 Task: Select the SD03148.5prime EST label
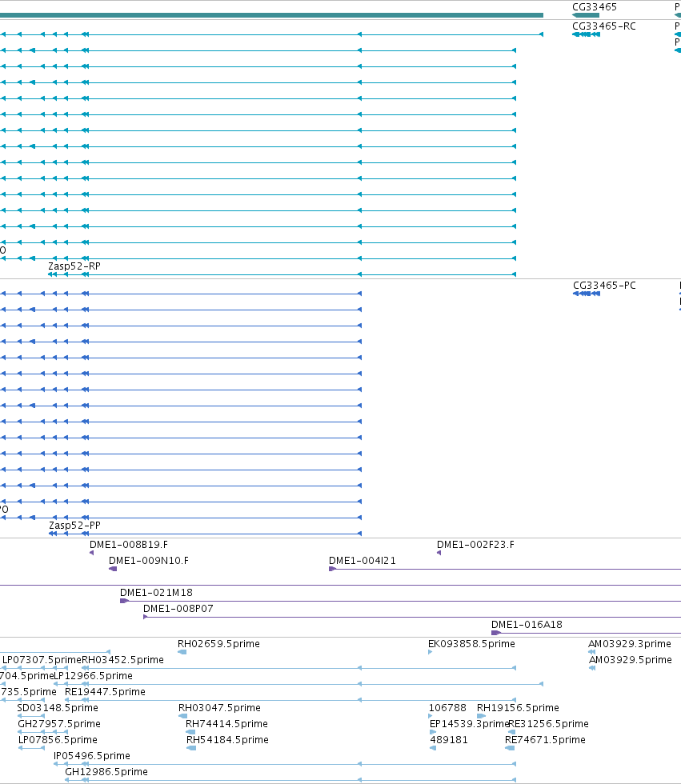[x=58, y=707]
